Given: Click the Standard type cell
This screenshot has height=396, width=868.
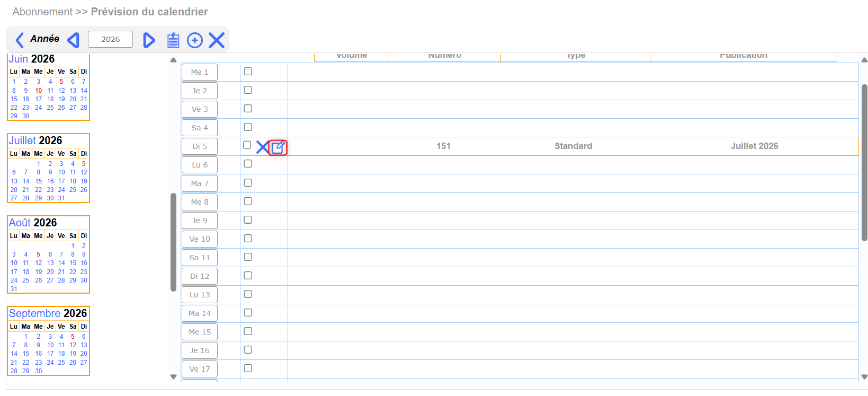Looking at the screenshot, I should click(x=574, y=146).
